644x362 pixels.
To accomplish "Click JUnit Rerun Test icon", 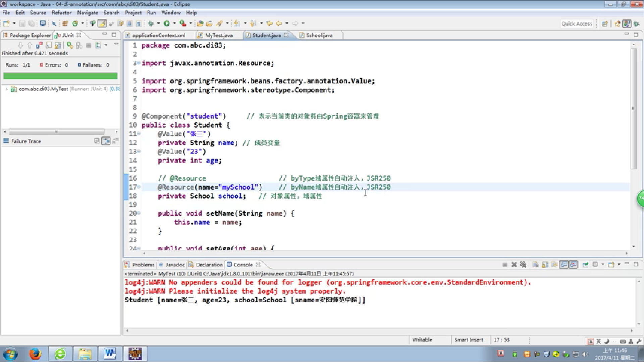I will (70, 45).
